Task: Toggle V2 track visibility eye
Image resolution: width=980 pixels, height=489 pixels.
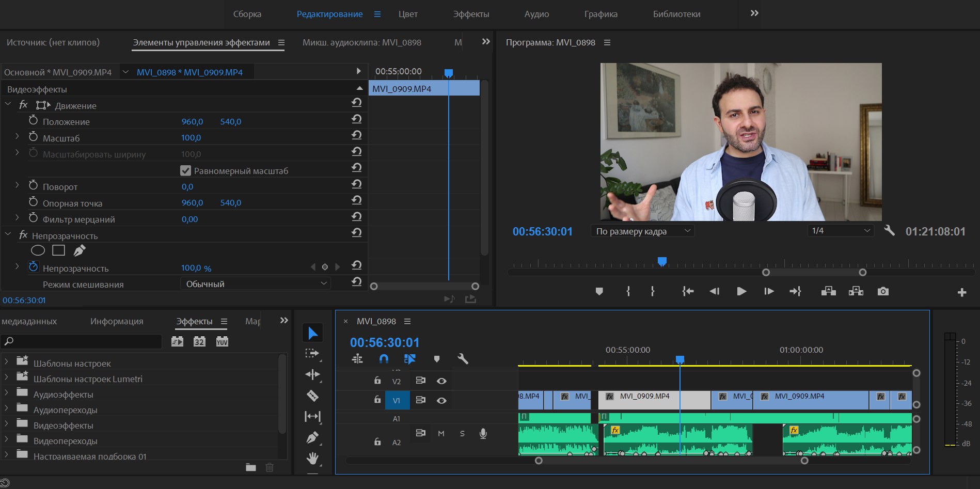Action: pos(441,381)
